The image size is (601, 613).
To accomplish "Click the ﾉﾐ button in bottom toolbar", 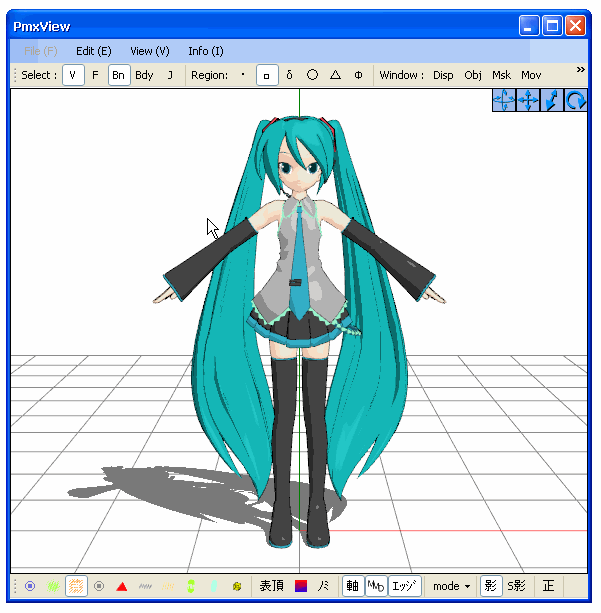I will pos(323,586).
